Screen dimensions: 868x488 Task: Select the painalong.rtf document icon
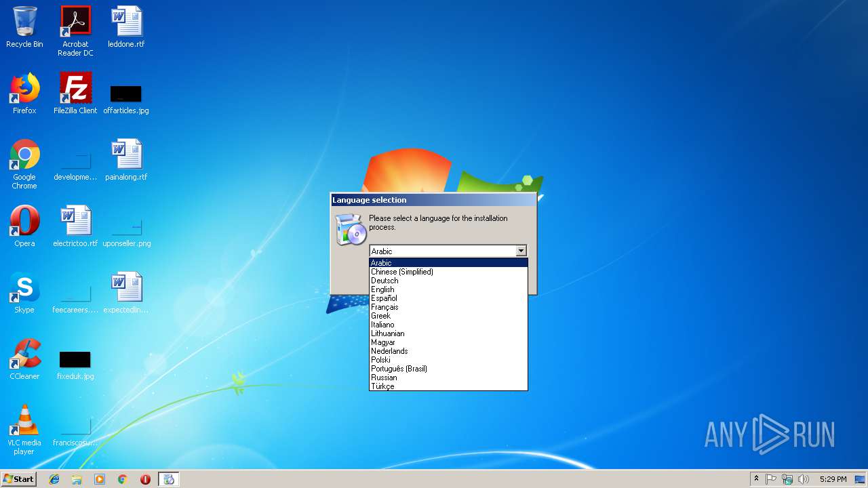pyautogui.click(x=126, y=160)
